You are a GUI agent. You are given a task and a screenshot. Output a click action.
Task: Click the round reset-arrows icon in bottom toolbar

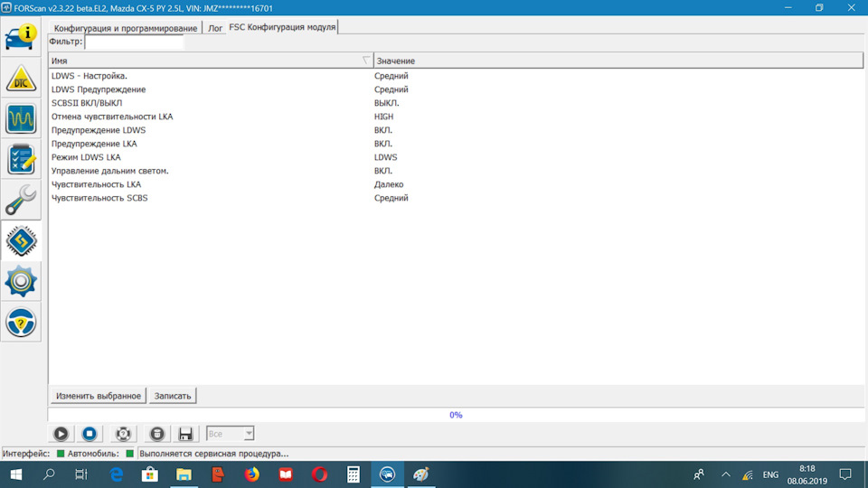point(123,434)
